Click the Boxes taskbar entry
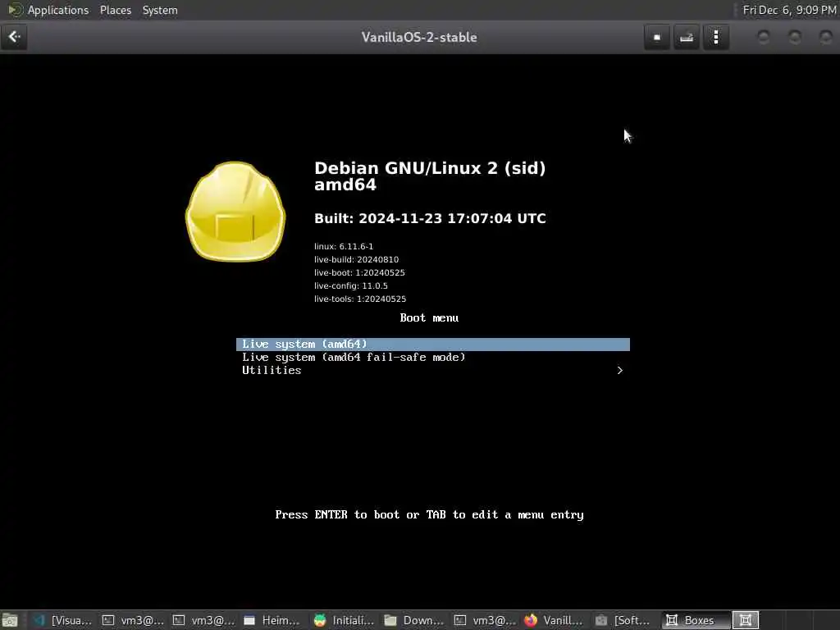This screenshot has height=630, width=840. pyautogui.click(x=696, y=620)
